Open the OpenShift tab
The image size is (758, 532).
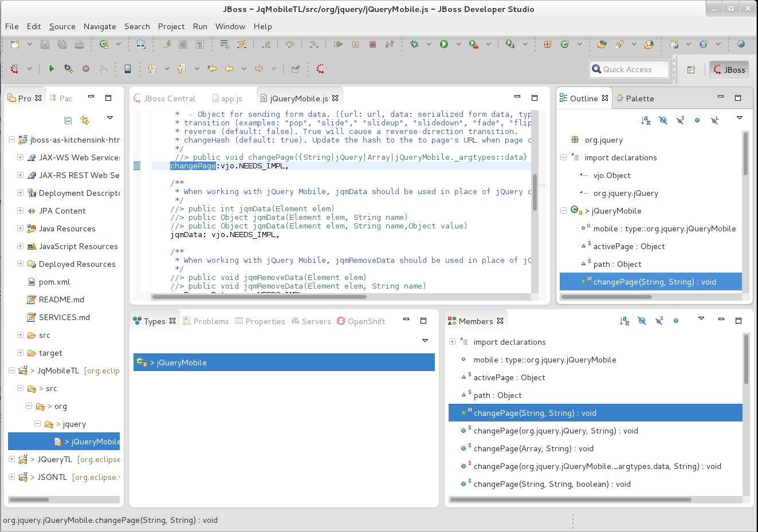click(361, 321)
